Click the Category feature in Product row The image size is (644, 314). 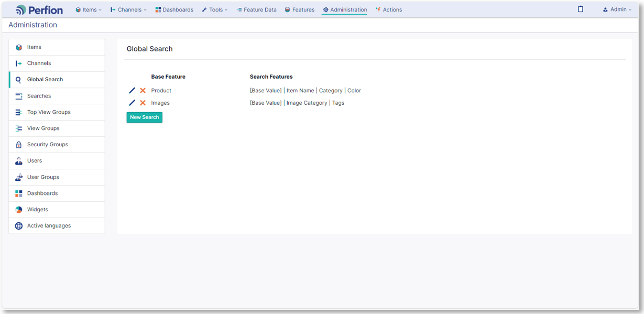pyautogui.click(x=331, y=91)
